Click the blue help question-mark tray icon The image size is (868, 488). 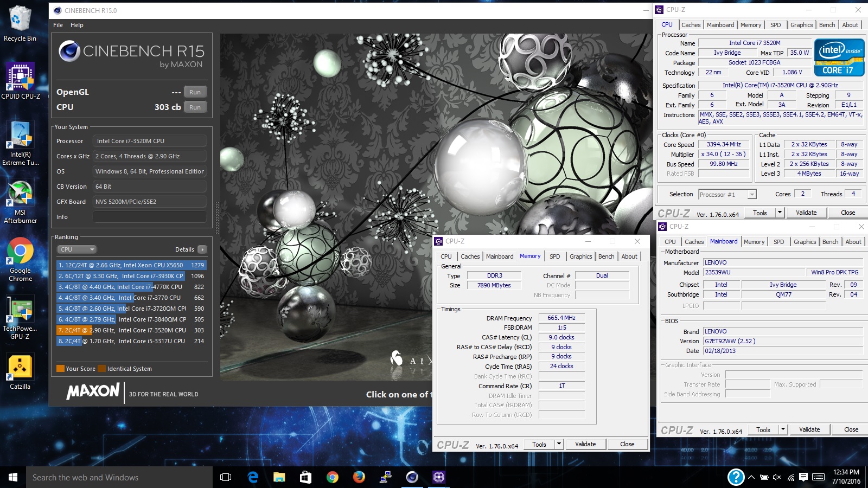coord(736,477)
